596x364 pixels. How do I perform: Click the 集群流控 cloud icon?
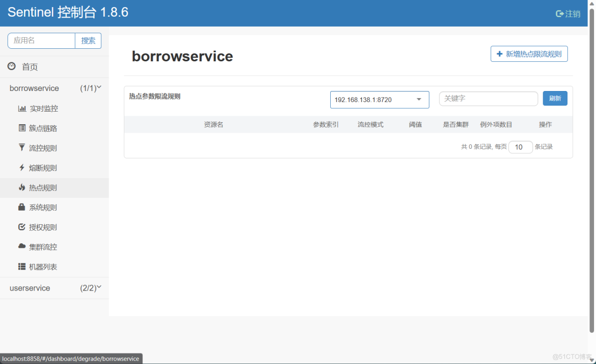(x=22, y=246)
